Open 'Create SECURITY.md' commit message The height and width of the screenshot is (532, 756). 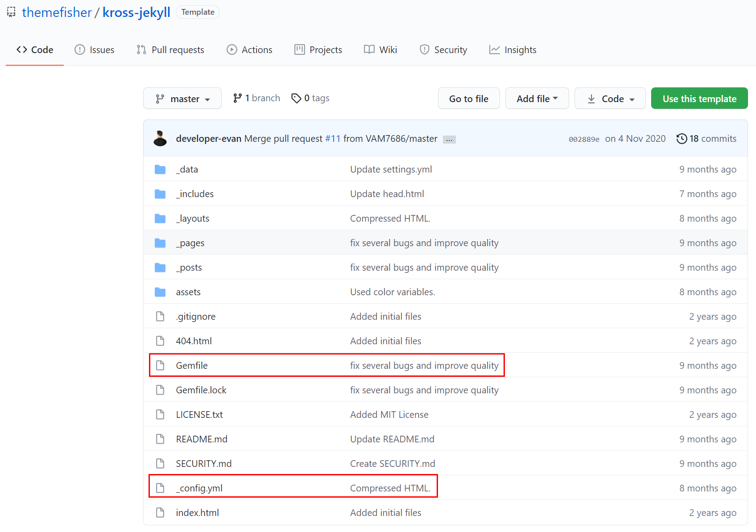coord(392,464)
